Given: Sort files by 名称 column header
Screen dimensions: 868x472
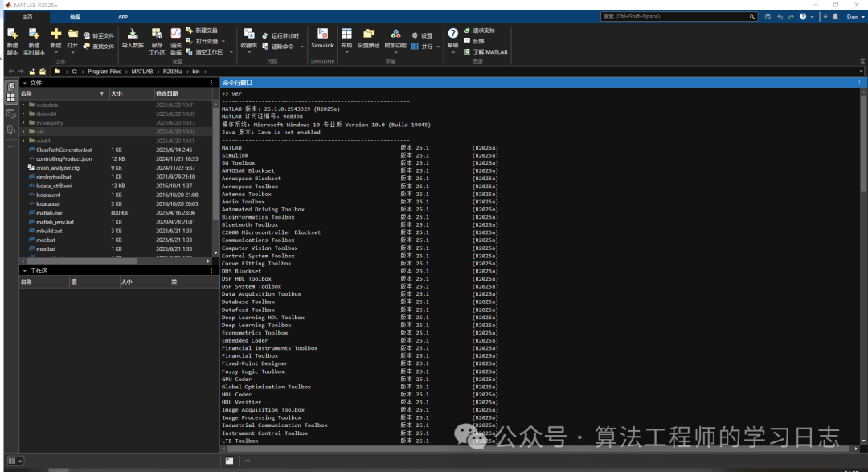Looking at the screenshot, I should (x=63, y=93).
